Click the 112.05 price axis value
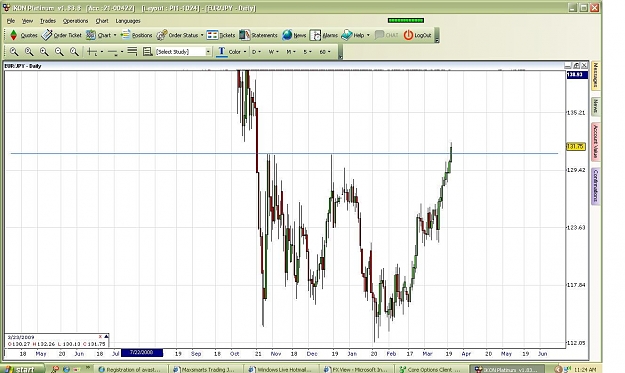The width and height of the screenshot is (625, 373). click(x=576, y=343)
